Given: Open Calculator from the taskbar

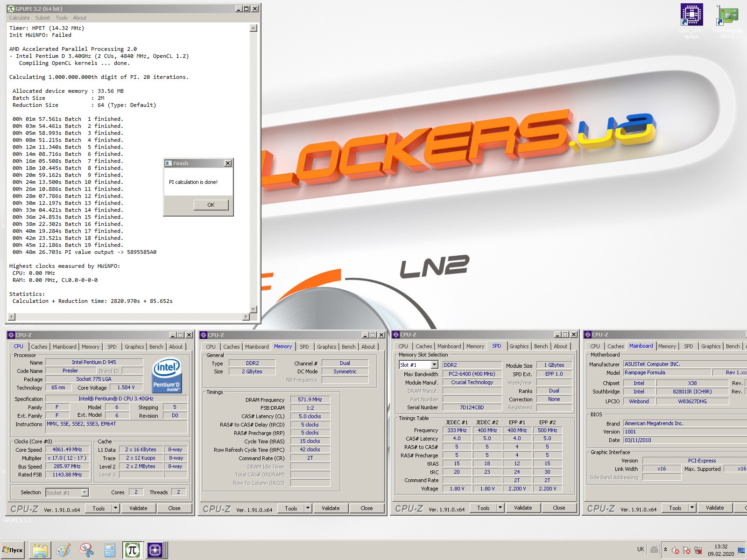Looking at the screenshot, I should [x=110, y=550].
